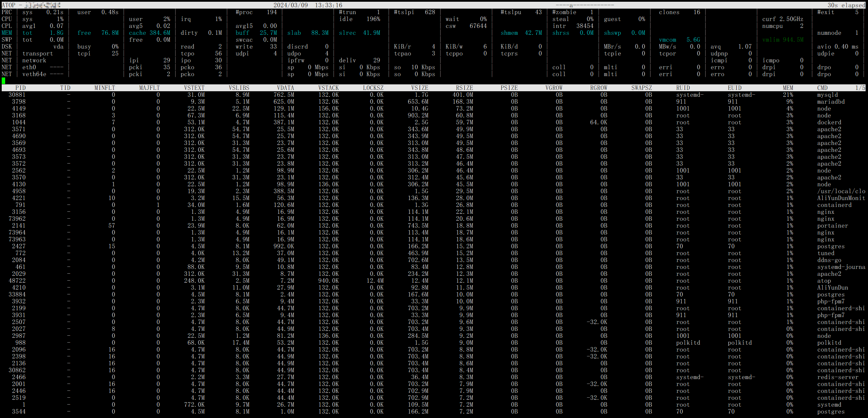This screenshot has height=418, width=868.
Task: Click the MINFLT column header
Action: click(105, 88)
